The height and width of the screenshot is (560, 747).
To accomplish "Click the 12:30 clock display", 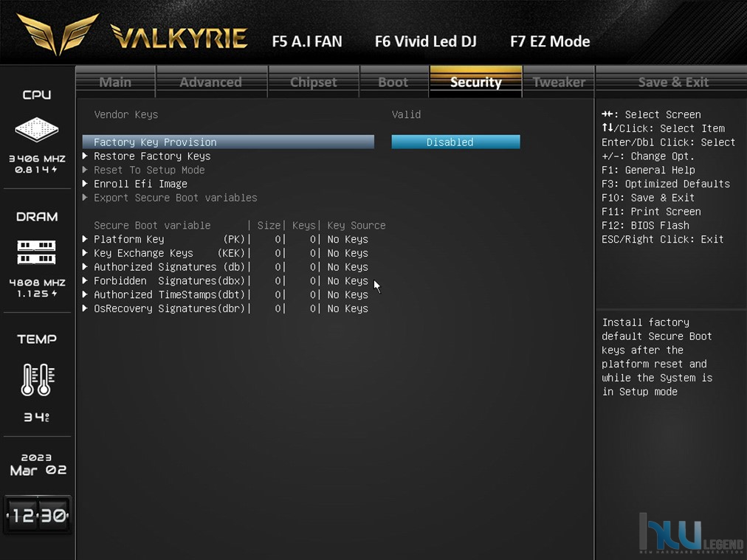I will click(38, 515).
